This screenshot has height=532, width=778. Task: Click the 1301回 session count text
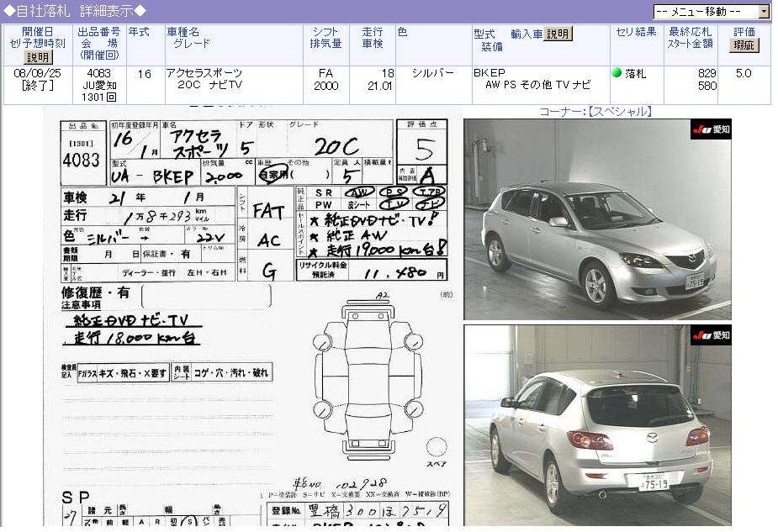(98, 97)
